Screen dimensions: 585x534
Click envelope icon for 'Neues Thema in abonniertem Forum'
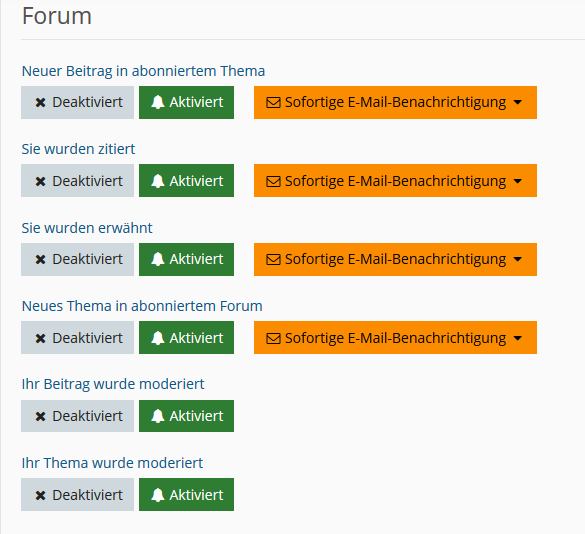click(273, 338)
